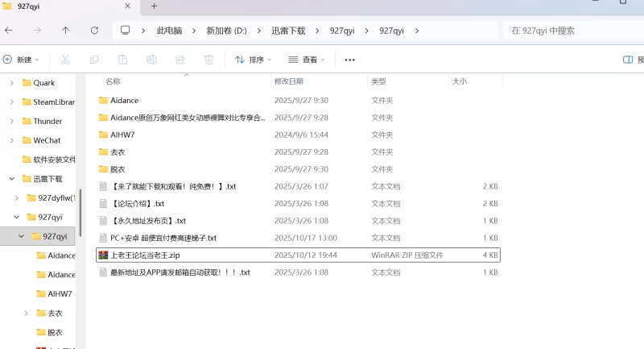The width and height of the screenshot is (644, 349).
Task: Collapse the 迅雷下载 tree node
Action: (11, 179)
